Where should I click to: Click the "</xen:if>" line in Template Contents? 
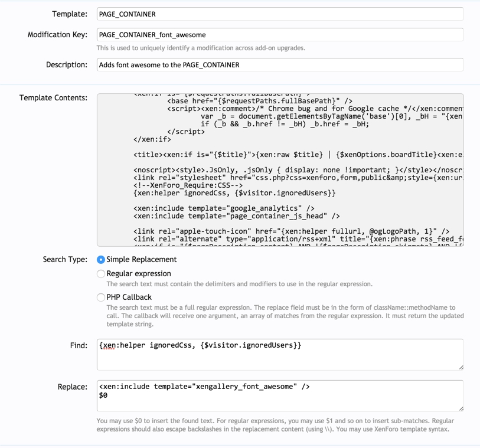click(x=152, y=139)
